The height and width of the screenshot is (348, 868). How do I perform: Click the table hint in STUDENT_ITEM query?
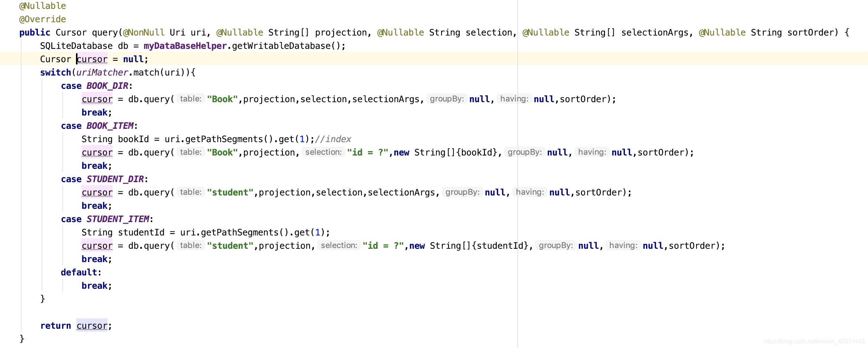pos(191,245)
